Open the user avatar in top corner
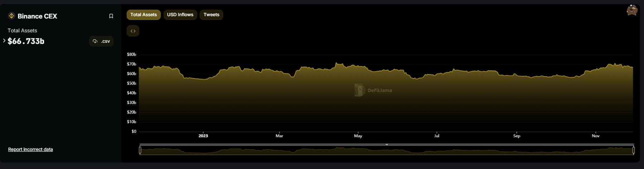644x169 pixels. point(632,10)
